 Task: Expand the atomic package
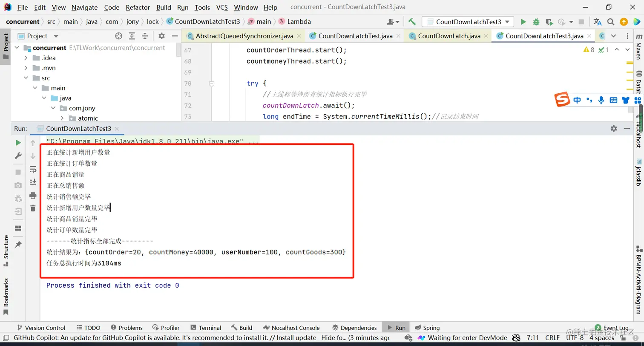pyautogui.click(x=62, y=118)
